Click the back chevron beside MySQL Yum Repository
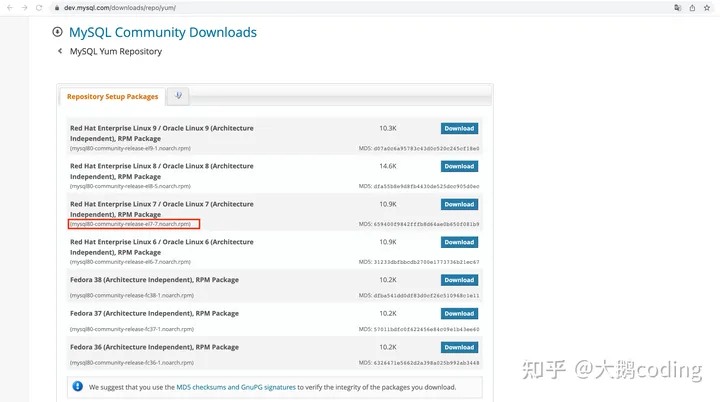The width and height of the screenshot is (720, 402). click(60, 51)
